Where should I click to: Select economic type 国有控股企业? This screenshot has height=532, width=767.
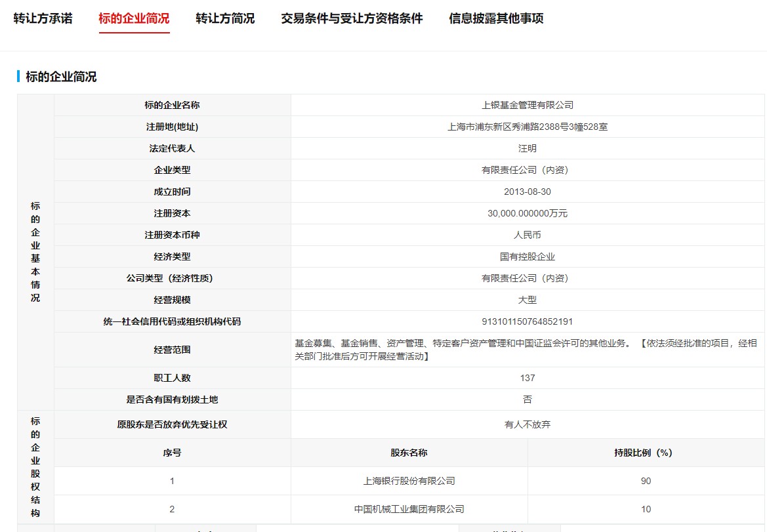coord(528,256)
